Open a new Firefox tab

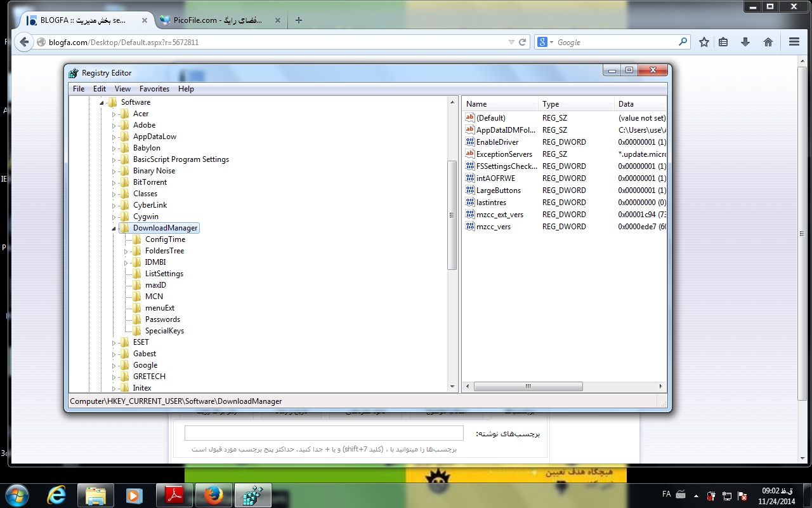pyautogui.click(x=299, y=20)
